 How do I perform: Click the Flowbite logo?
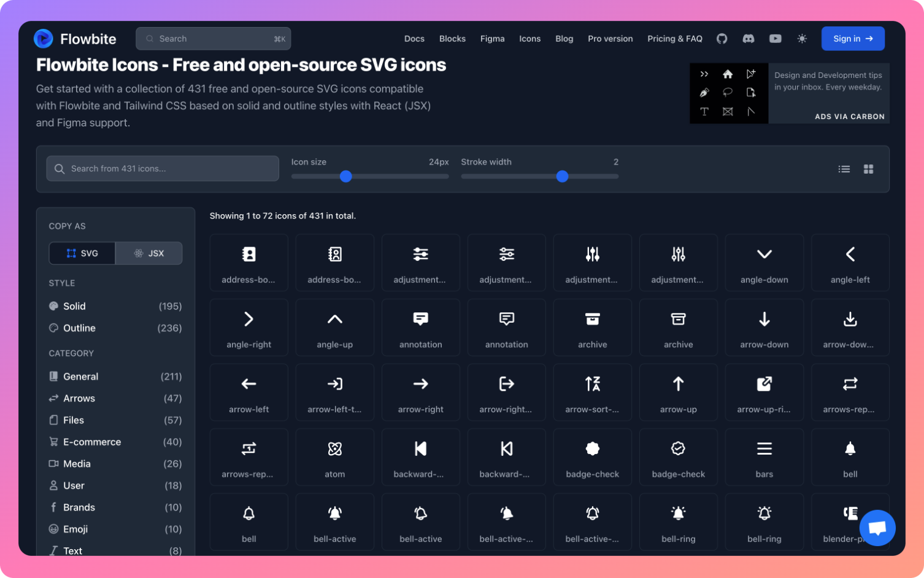pos(74,39)
